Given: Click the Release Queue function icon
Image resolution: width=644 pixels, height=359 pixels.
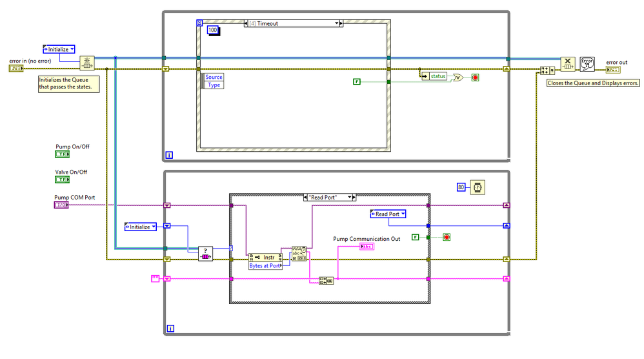Looking at the screenshot, I should 568,64.
